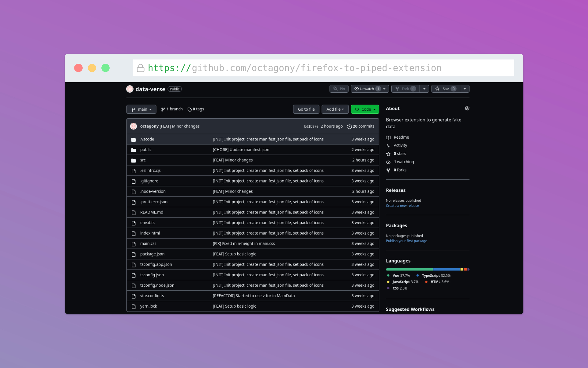Click the tsconfig.node.json file icon
The width and height of the screenshot is (588, 368).
tap(134, 286)
